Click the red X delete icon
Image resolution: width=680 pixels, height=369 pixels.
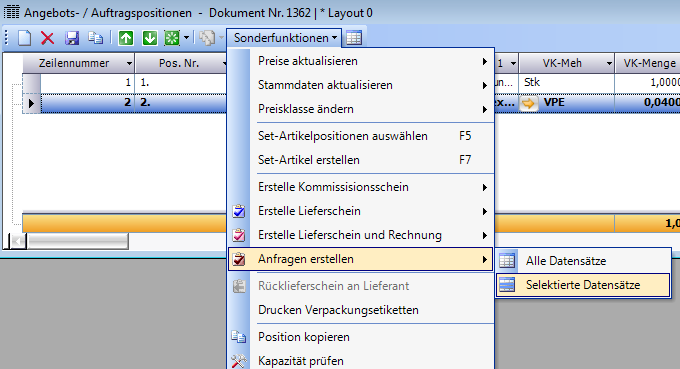47,38
